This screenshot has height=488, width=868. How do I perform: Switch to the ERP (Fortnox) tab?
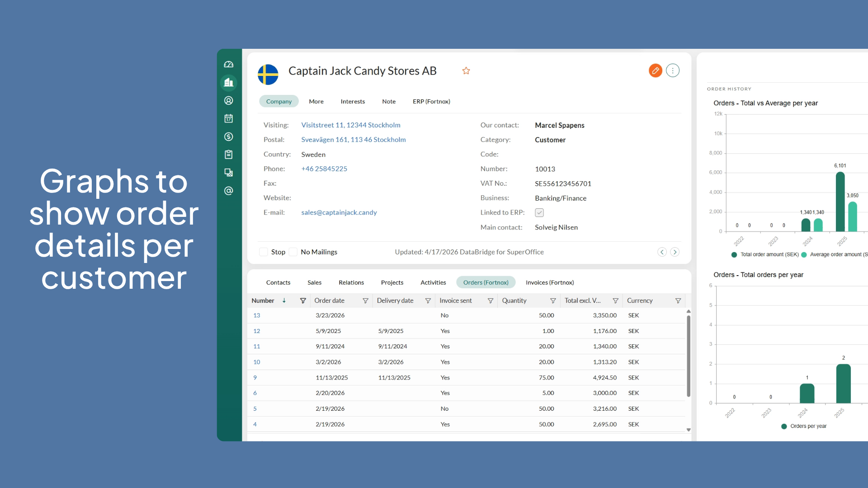[x=431, y=102]
